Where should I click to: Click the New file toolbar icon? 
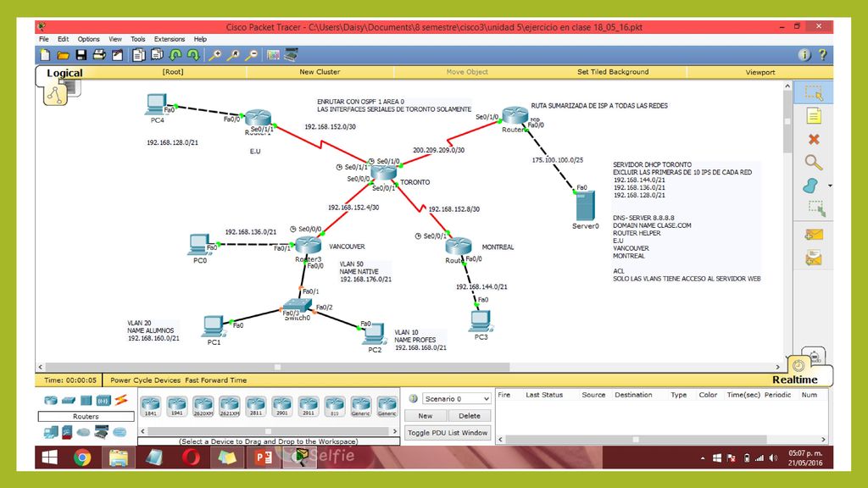[x=46, y=55]
